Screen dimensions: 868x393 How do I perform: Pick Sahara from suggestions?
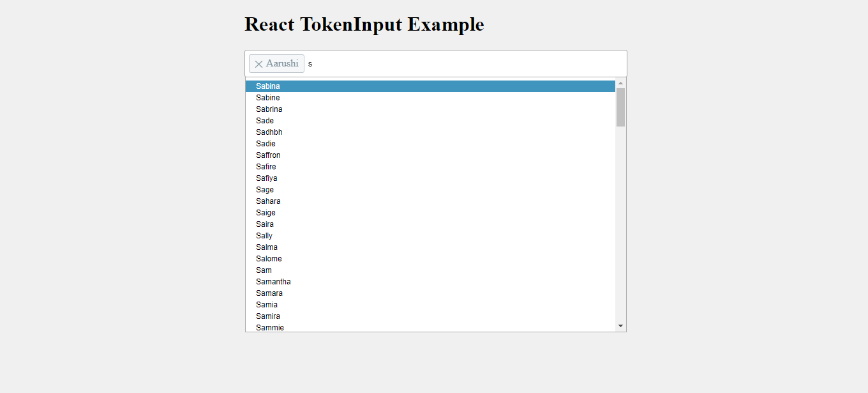pos(430,201)
